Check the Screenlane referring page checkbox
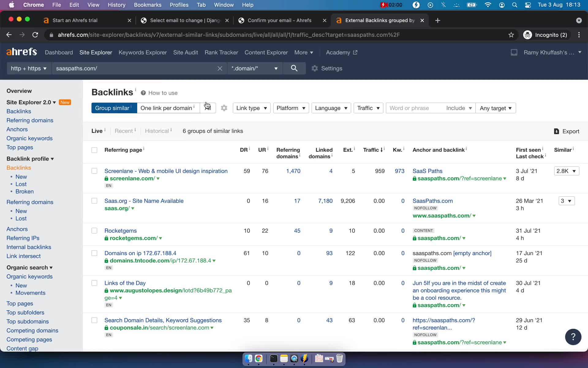 point(94,171)
